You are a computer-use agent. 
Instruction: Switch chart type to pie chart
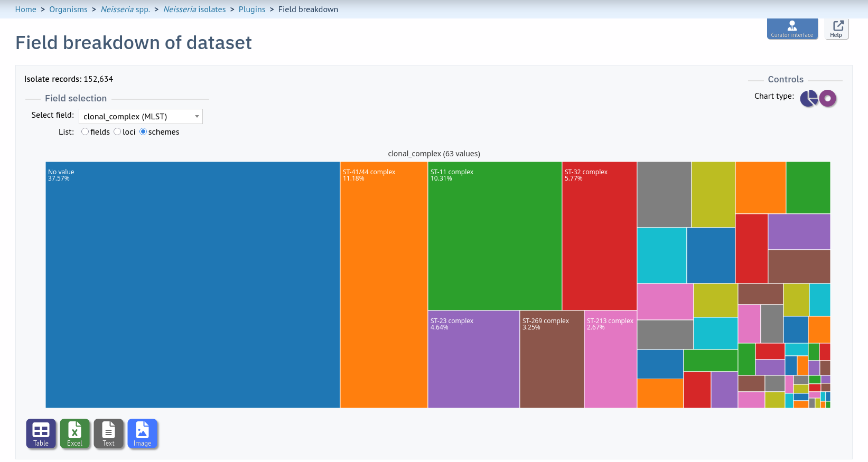click(809, 98)
